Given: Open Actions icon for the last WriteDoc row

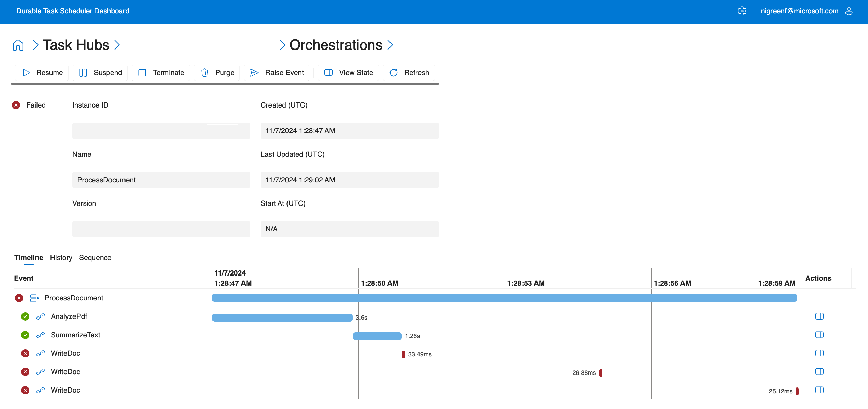Looking at the screenshot, I should [819, 390].
